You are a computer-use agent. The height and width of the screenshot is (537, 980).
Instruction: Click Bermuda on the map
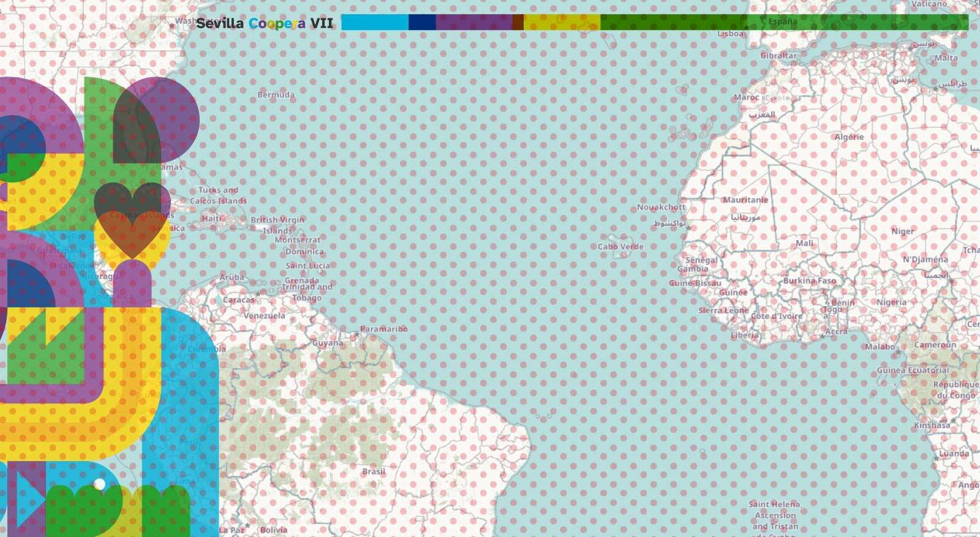(276, 95)
